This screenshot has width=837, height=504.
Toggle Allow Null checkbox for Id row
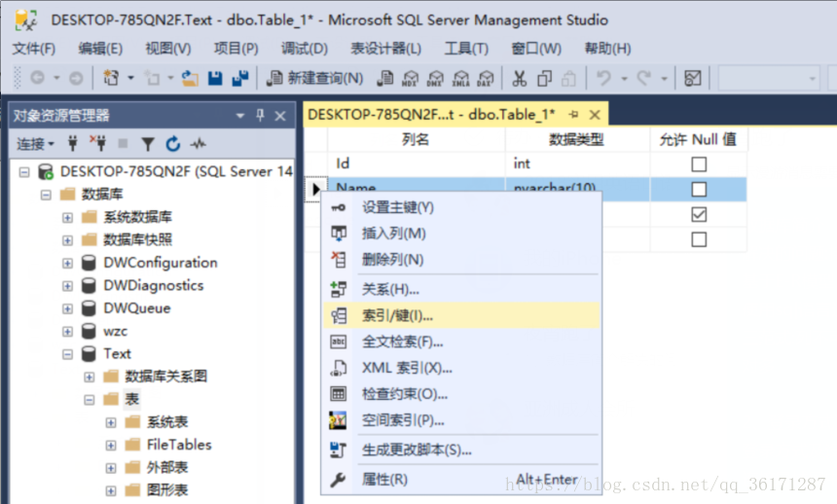coord(699,163)
